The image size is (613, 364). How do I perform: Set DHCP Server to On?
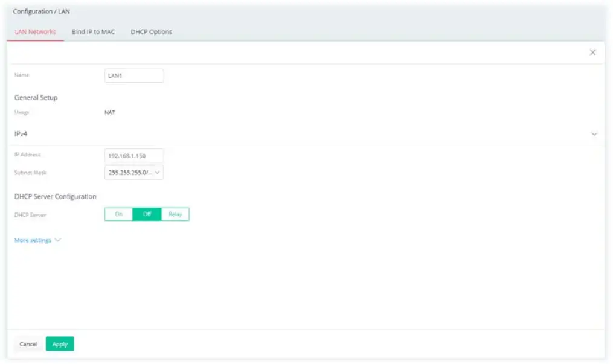coord(119,214)
